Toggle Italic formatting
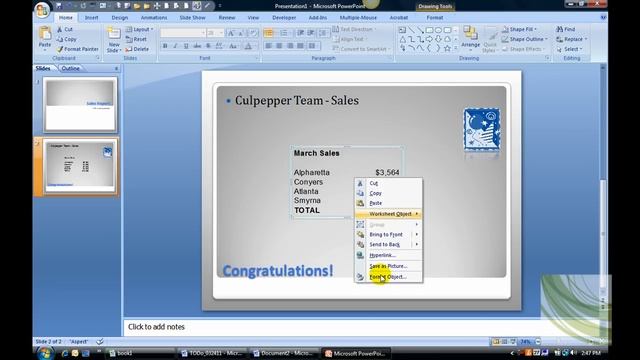This screenshot has height=360, width=640. coord(176,46)
